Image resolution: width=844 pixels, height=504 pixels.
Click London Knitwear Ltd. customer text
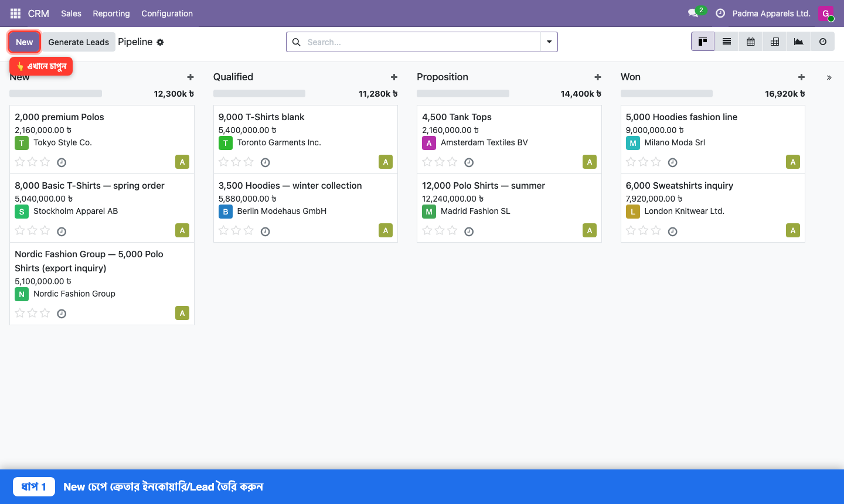[685, 211]
